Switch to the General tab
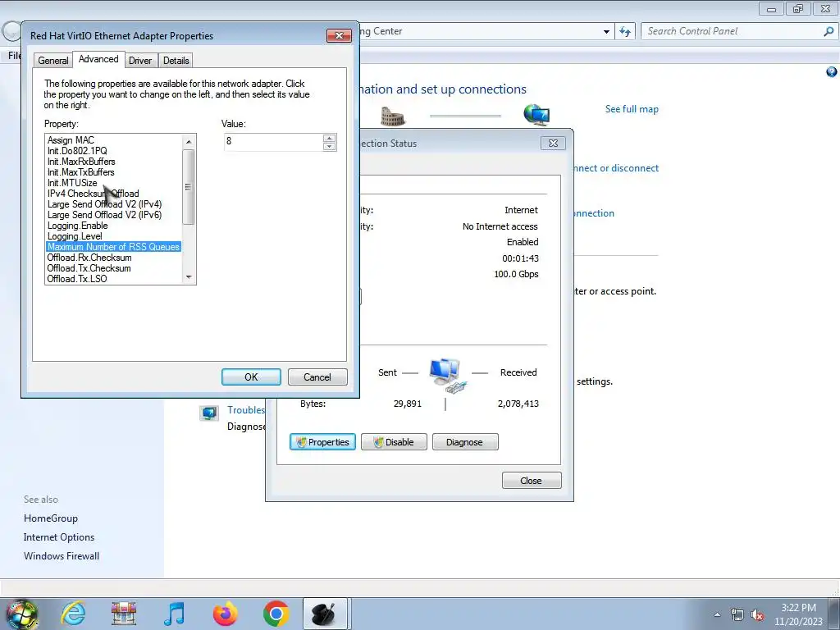 (x=53, y=61)
